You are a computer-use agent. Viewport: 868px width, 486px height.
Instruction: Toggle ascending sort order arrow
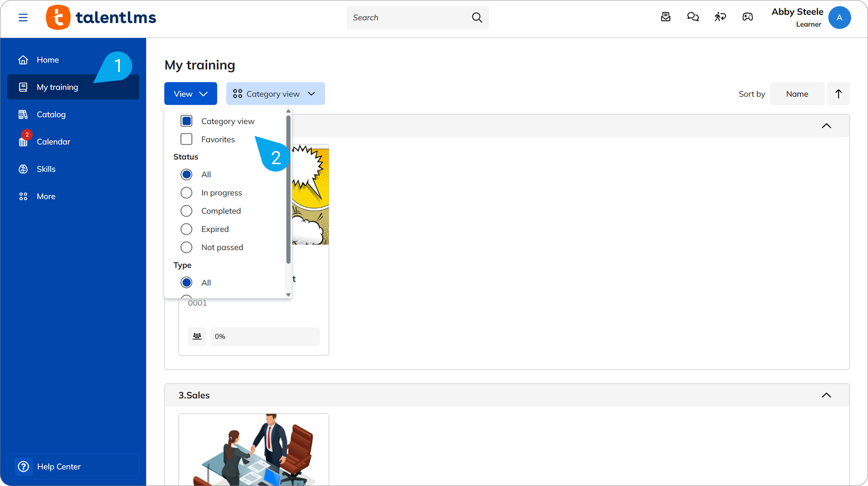[x=838, y=94]
